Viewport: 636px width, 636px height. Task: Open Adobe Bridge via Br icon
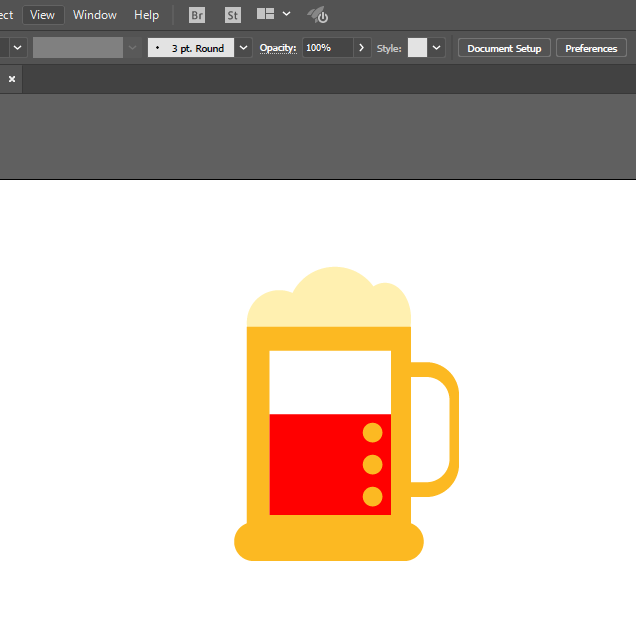click(197, 15)
